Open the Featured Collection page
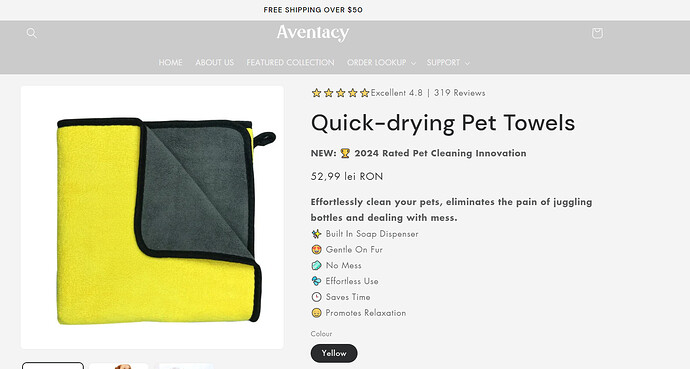This screenshot has width=690, height=369. pos(290,62)
